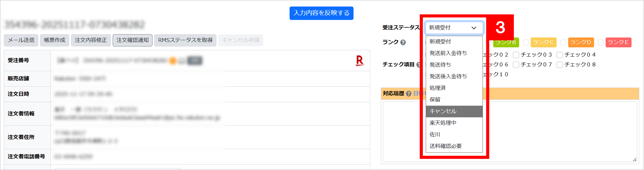Select the ランクD radio button

pos(563,42)
